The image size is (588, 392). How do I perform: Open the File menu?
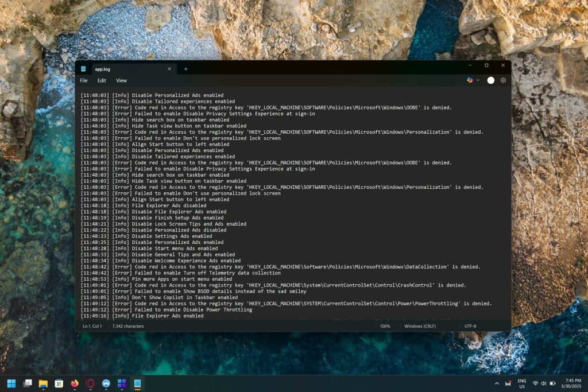coord(84,81)
